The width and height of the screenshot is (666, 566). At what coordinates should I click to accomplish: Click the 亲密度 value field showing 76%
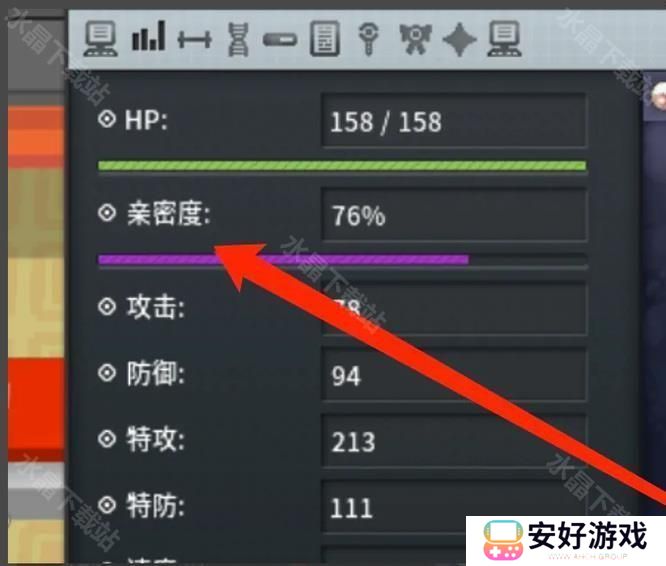click(x=454, y=215)
